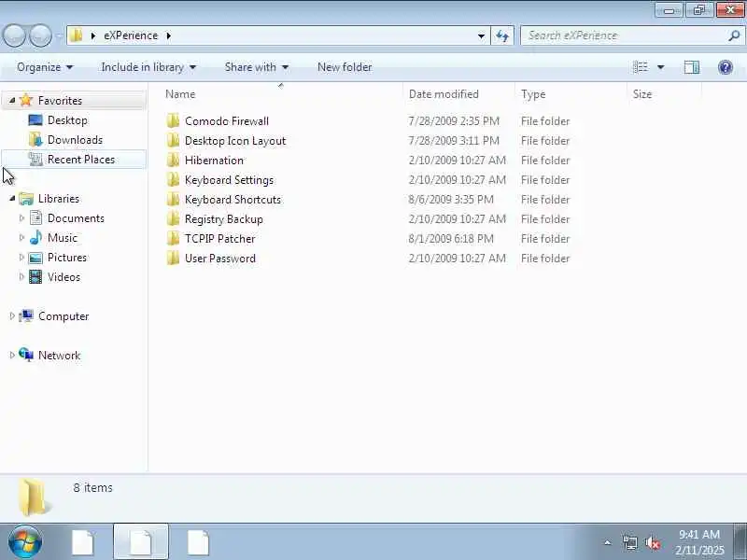The image size is (747, 560).
Task: Click the Back navigation arrow button
Action: 14,35
